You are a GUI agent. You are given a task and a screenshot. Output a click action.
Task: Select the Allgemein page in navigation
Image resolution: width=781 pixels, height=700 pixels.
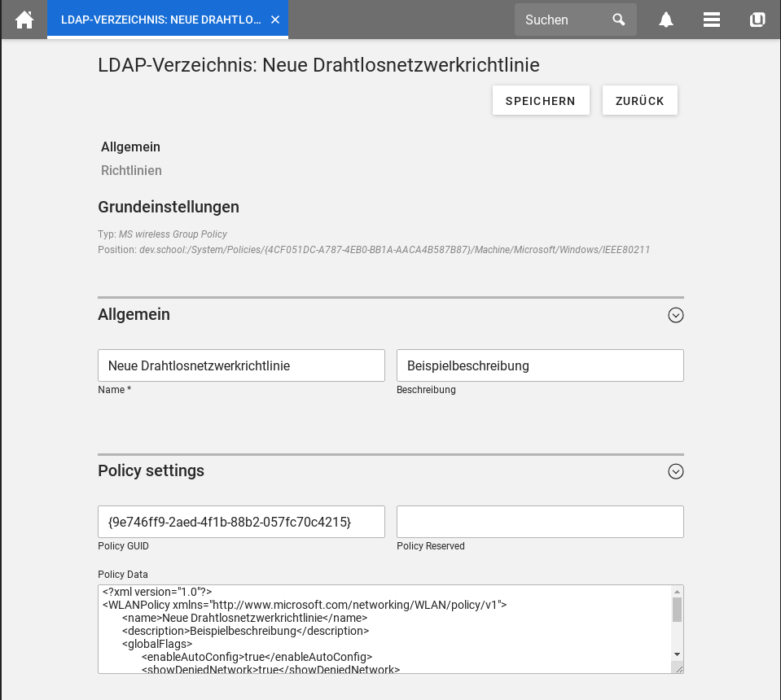[130, 147]
